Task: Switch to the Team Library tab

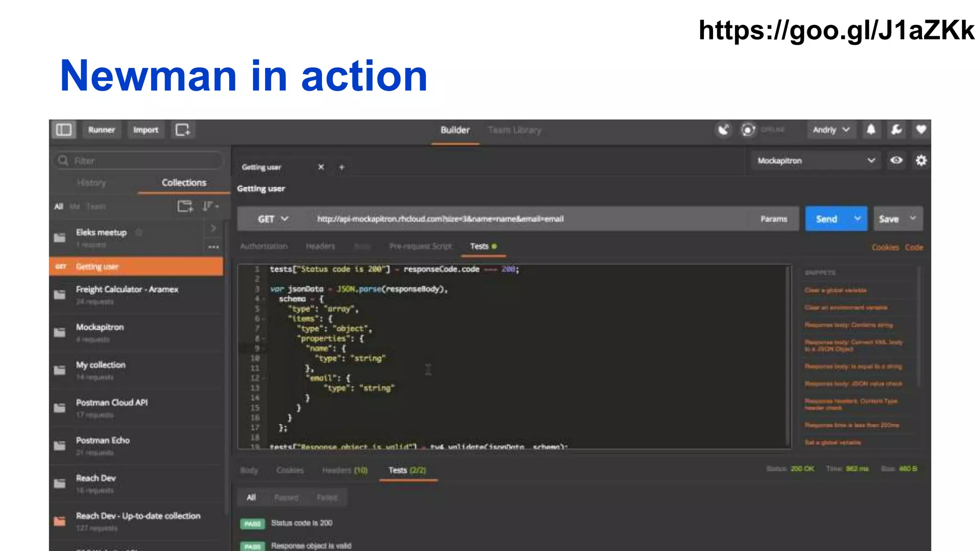Action: coord(514,130)
